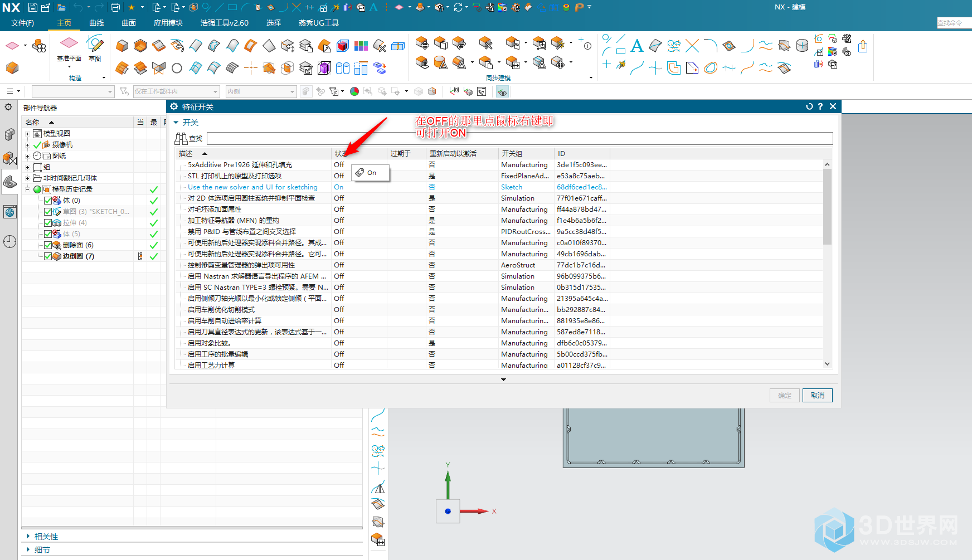The image size is (972, 560).
Task: Click the orange crossed lines curve icon
Action: (x=692, y=46)
